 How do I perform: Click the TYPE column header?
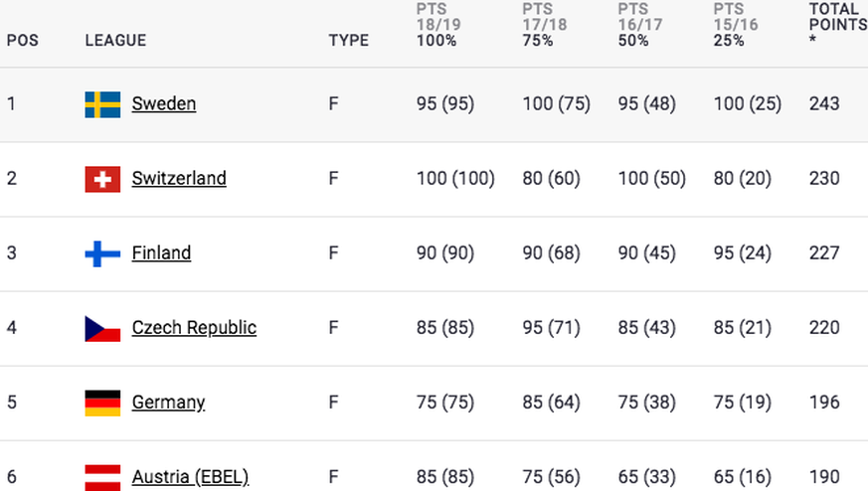click(x=349, y=41)
